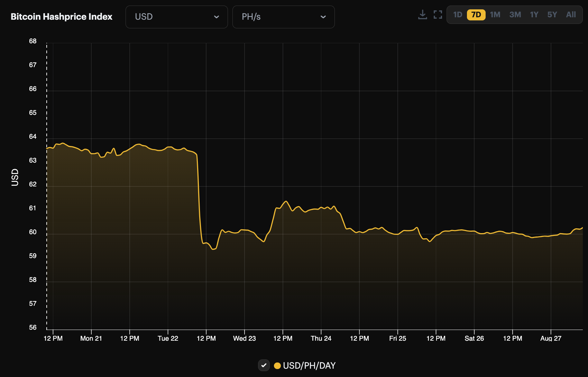Screen dimensions: 588x377
Task: Open the PH/s hashrate unit dropdown
Action: click(x=283, y=17)
